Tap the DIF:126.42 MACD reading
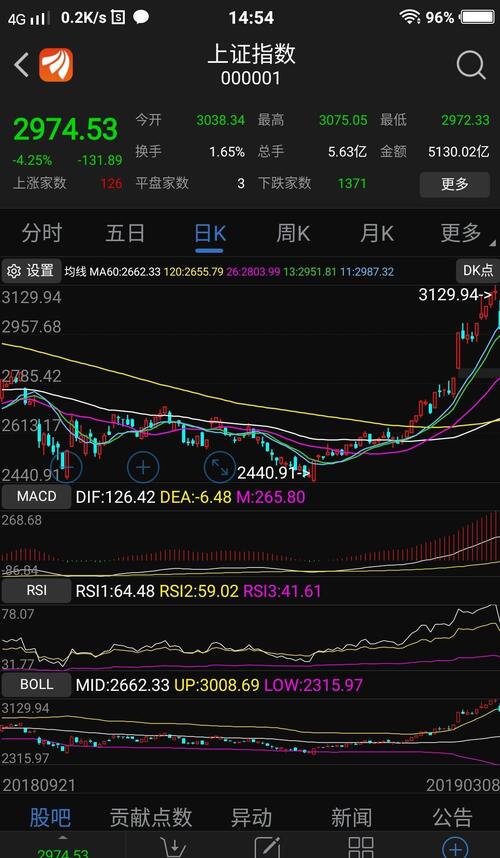 coord(115,497)
